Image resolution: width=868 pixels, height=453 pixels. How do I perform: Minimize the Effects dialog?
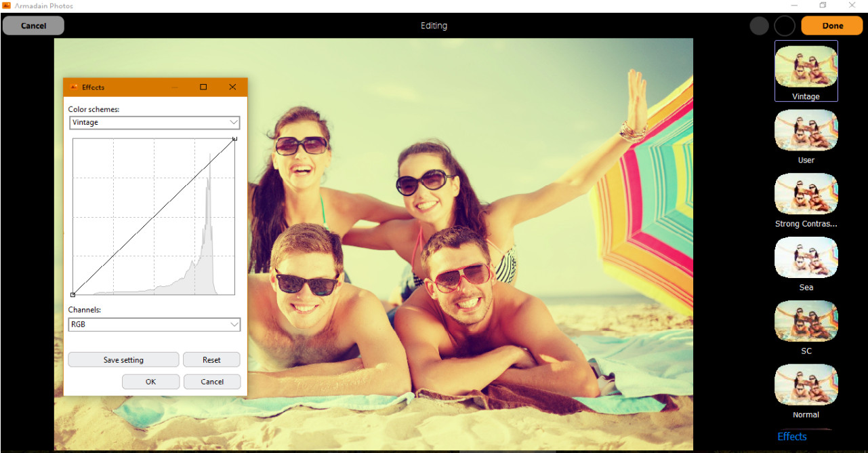click(x=174, y=87)
